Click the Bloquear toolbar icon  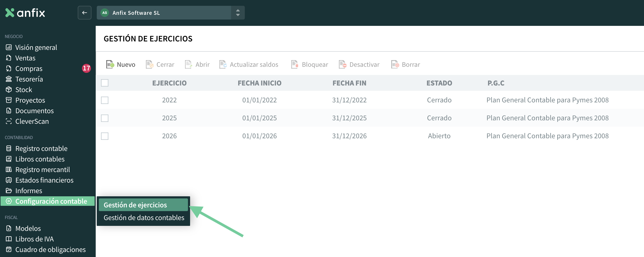pos(295,64)
